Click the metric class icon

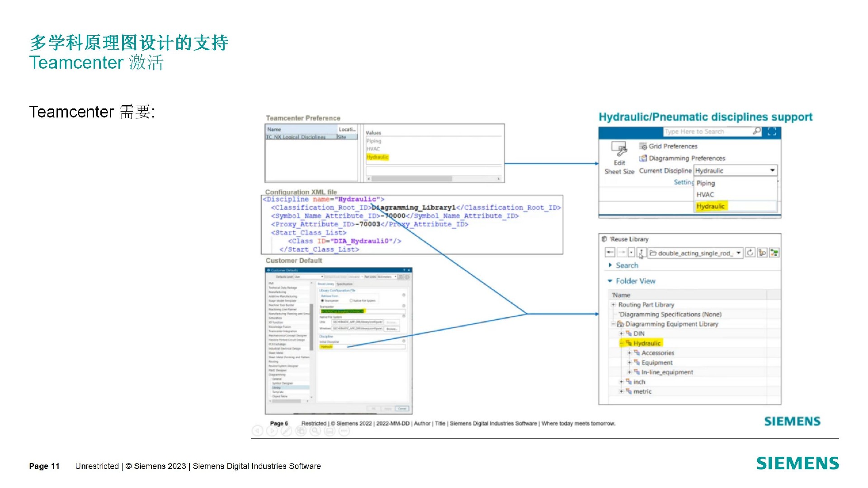[x=629, y=391]
